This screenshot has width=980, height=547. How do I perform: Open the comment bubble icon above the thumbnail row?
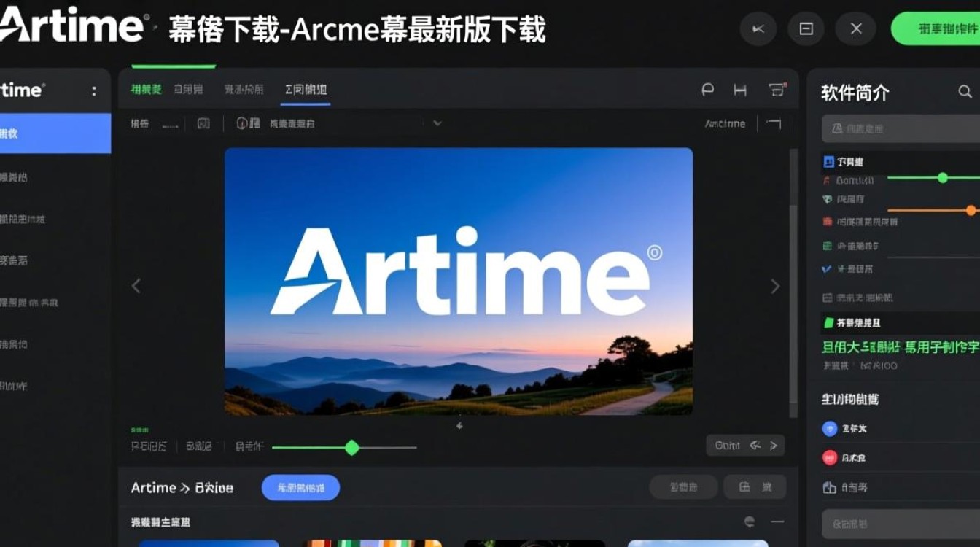pyautogui.click(x=749, y=522)
